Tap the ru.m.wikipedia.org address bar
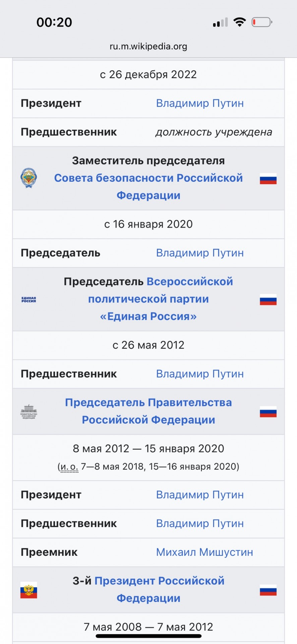Viewport: 297px width, 644px height. pyautogui.click(x=148, y=46)
